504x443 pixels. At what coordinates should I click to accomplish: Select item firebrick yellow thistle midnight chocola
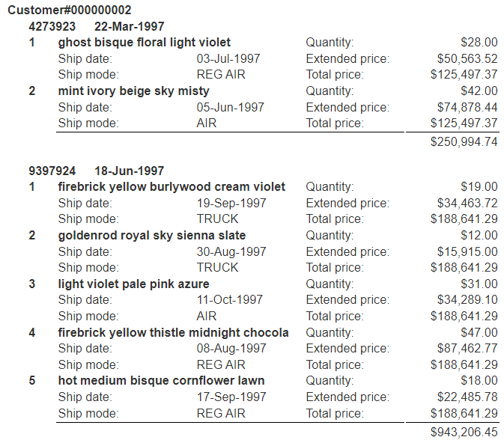click(x=173, y=332)
